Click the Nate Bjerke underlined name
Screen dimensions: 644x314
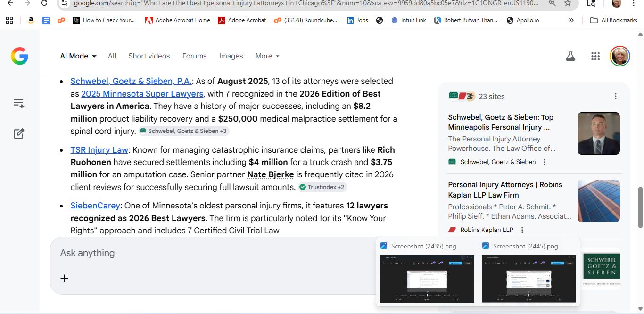point(271,174)
